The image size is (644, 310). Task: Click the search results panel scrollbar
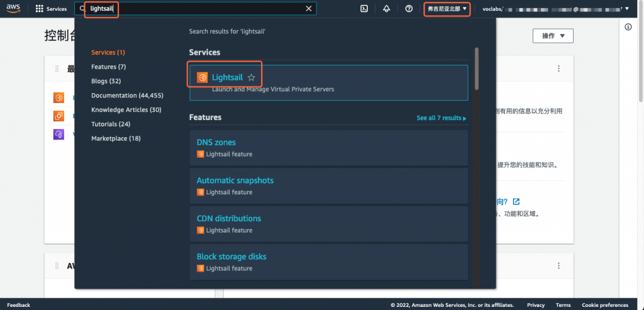point(477,69)
